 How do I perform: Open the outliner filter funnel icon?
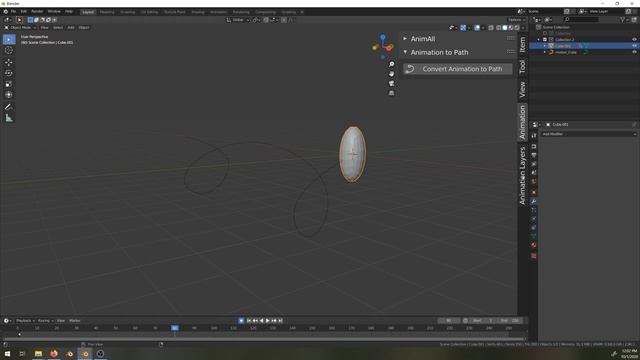pyautogui.click(x=623, y=20)
